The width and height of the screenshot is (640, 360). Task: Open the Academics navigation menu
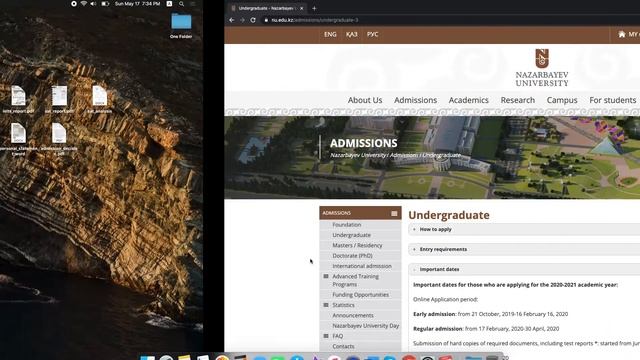469,100
